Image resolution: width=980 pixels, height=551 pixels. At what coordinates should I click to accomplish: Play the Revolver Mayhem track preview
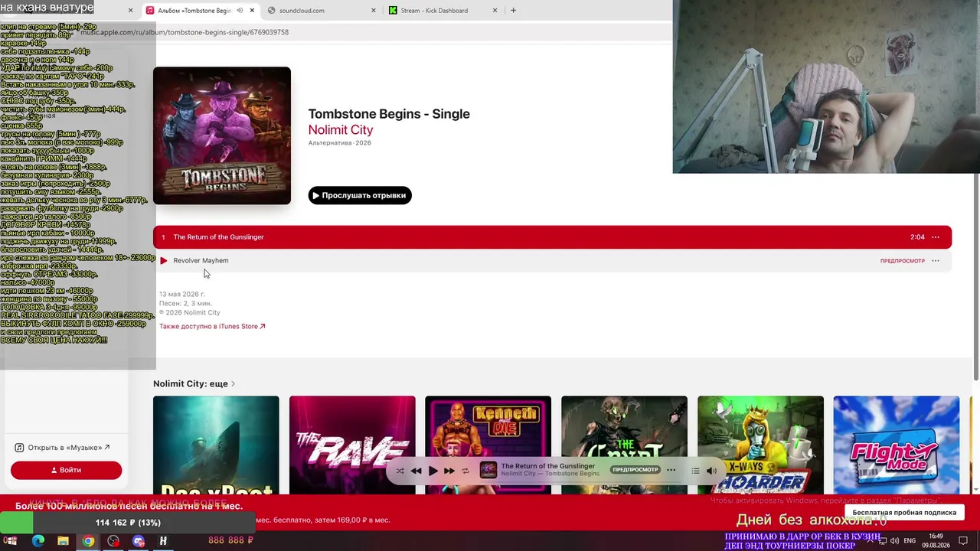coord(163,261)
